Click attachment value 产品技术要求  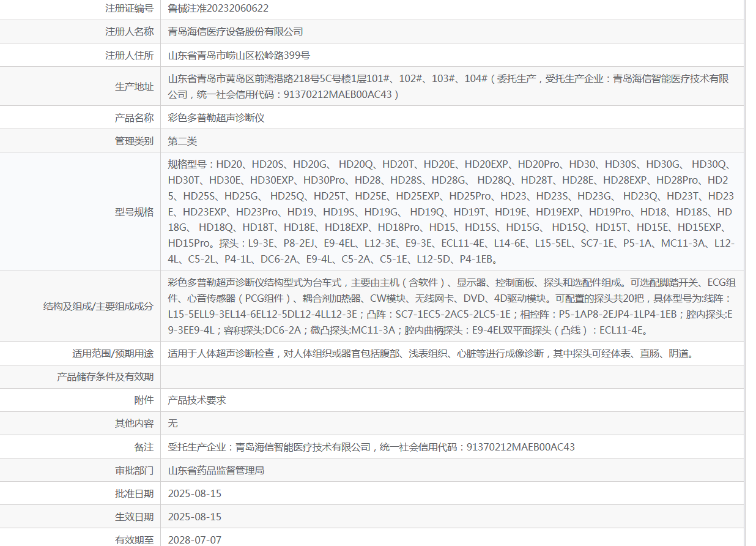pos(197,400)
